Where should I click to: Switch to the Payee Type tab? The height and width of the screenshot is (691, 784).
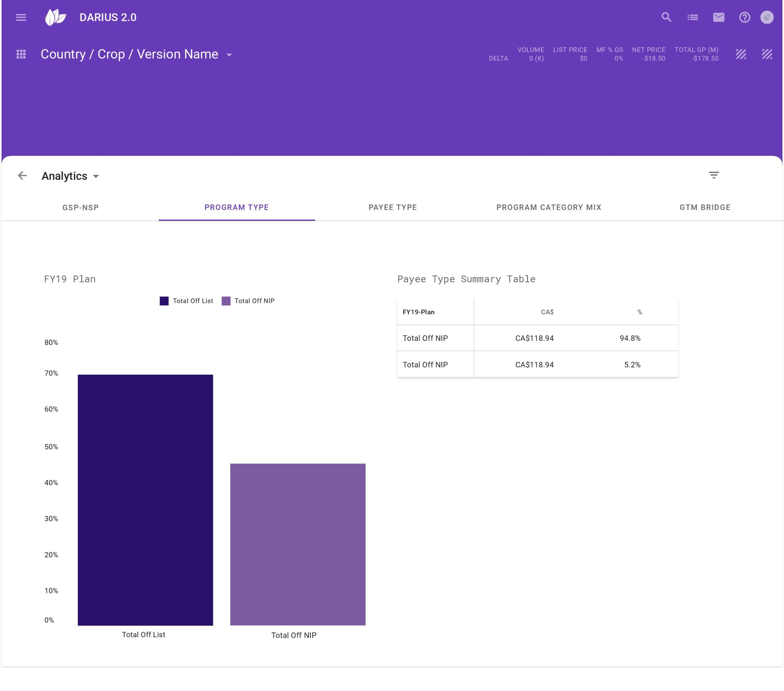point(393,208)
